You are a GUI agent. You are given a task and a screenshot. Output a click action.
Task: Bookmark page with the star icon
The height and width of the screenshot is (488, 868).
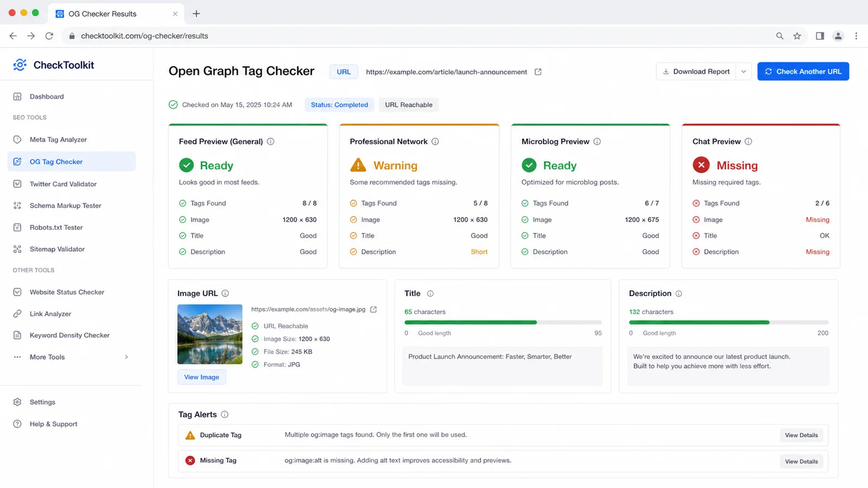[x=797, y=36]
